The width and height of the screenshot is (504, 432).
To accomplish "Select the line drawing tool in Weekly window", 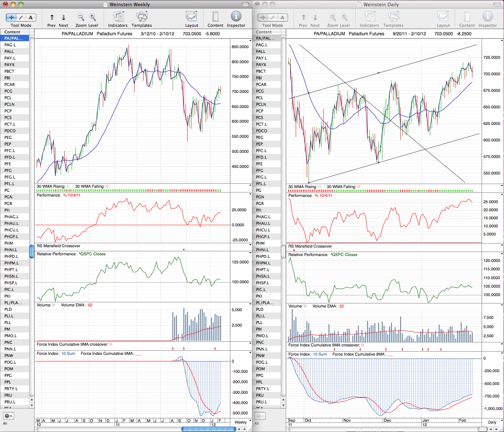I will (21, 17).
